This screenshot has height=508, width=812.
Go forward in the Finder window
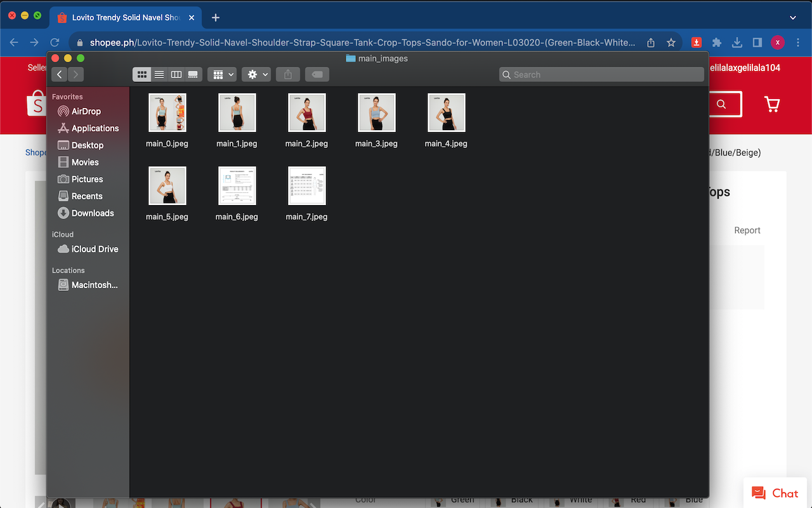pos(75,74)
